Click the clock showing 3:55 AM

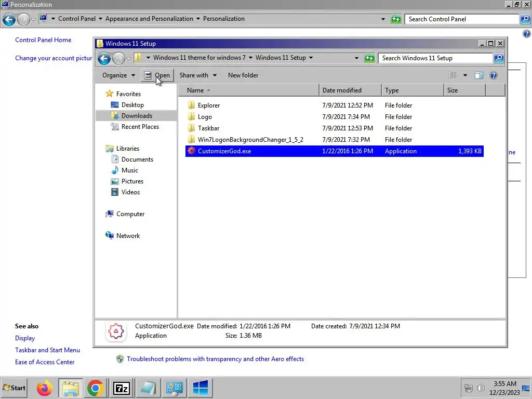click(505, 384)
